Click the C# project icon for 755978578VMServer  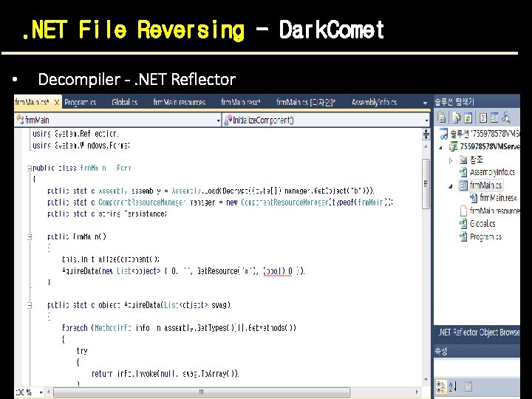pos(453,146)
